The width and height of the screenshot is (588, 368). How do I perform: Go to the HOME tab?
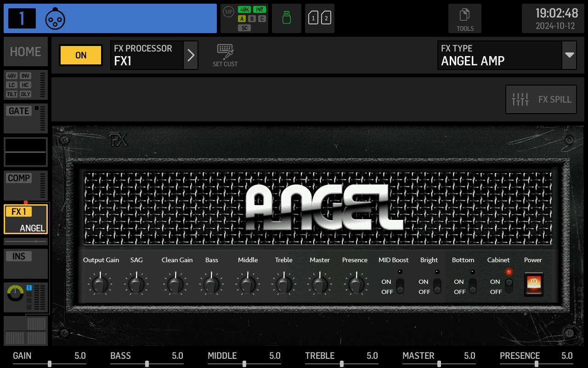pyautogui.click(x=26, y=52)
